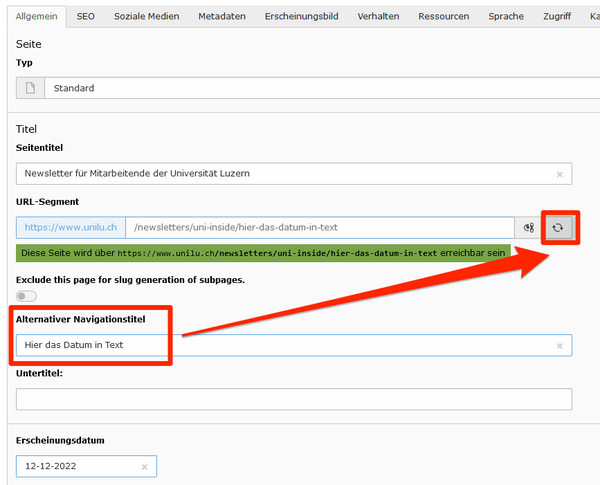Click the Seite section heading
The height and width of the screenshot is (485, 600).
29,44
